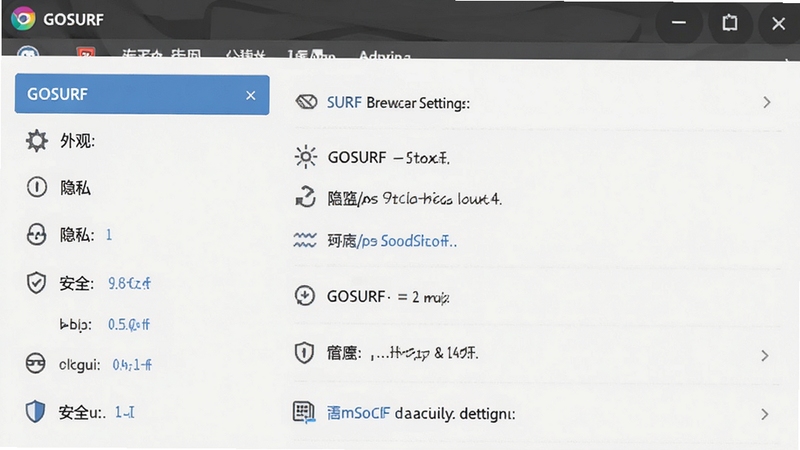Viewport: 800px width, 450px height.
Task: Open the mSoCIF daacuily dettigni link
Action: pyautogui.click(x=421, y=413)
